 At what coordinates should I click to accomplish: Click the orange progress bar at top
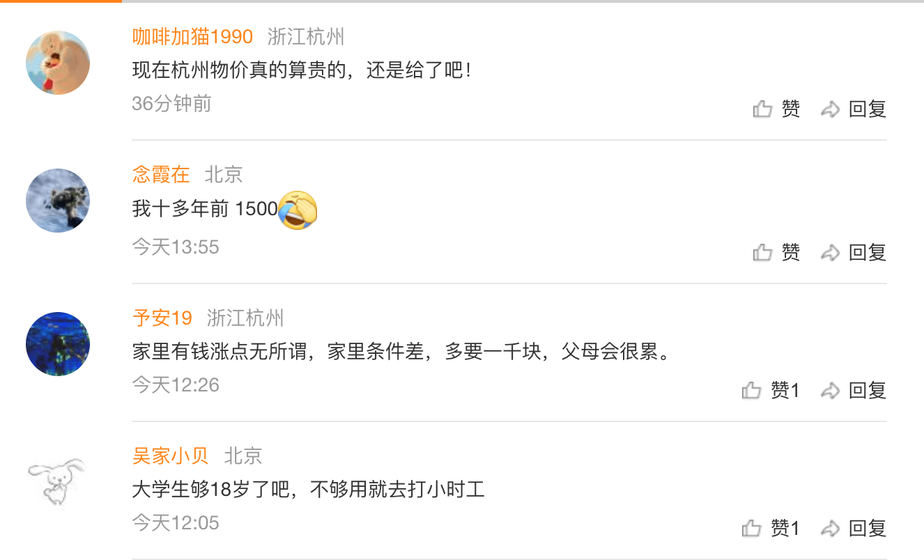click(x=61, y=1)
